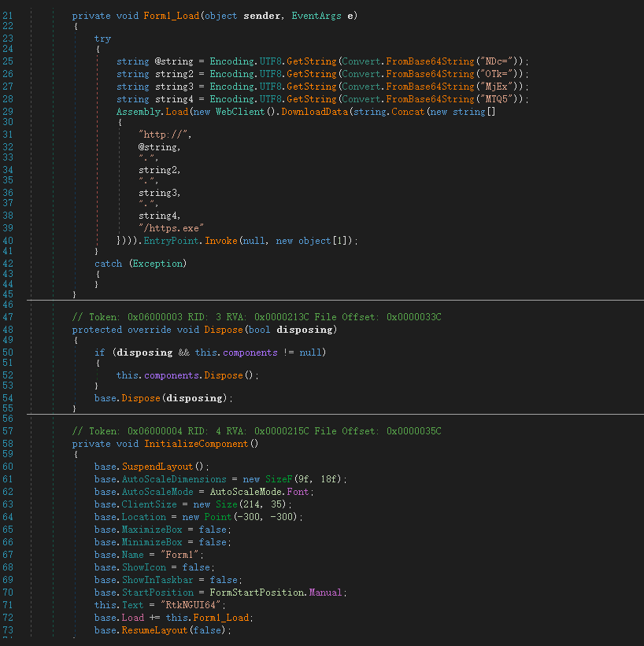This screenshot has height=646, width=644.
Task: Click the SuspendLayout method call
Action: click(157, 467)
